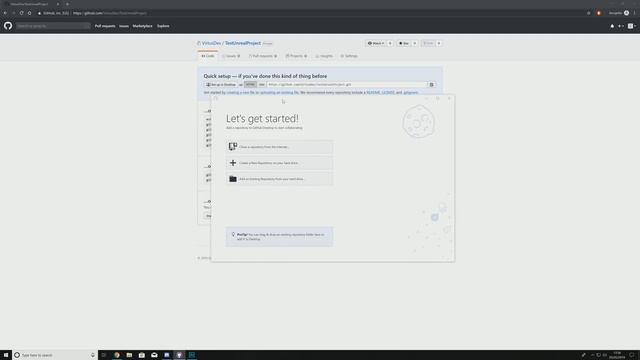This screenshot has height=360, width=640.
Task: Click the plus new-repository icon
Action: point(233,163)
